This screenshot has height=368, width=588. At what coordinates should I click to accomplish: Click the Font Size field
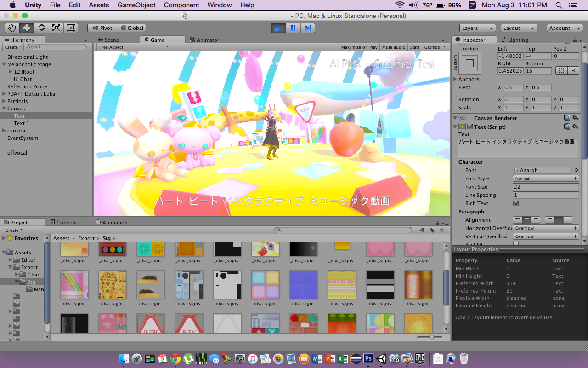click(x=546, y=187)
